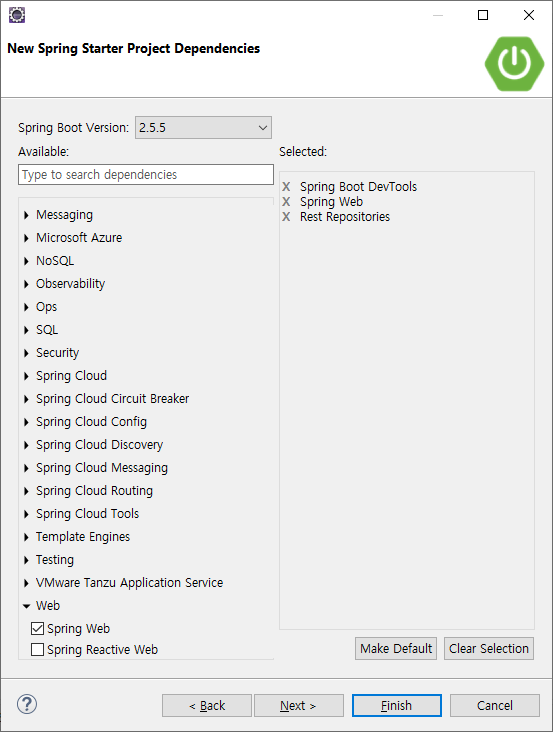Check the Spring Reactive Web checkbox
553x732 pixels.
[x=37, y=649]
